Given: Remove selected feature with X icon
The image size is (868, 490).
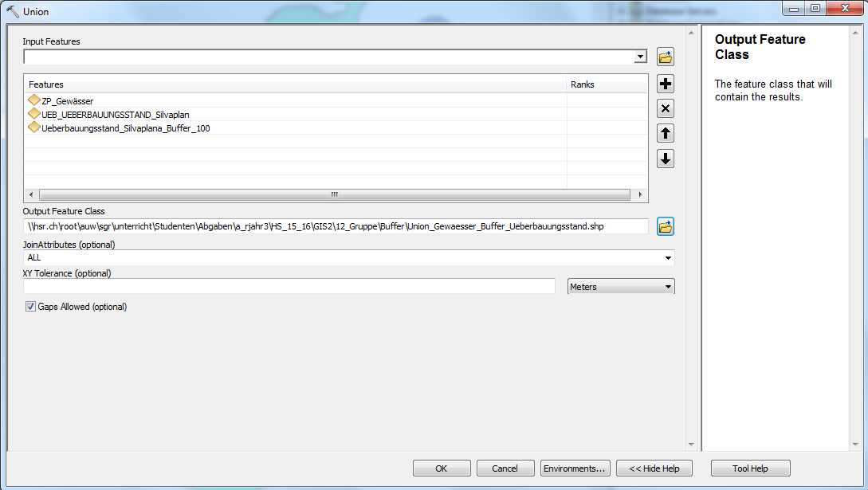Looking at the screenshot, I should [666, 108].
